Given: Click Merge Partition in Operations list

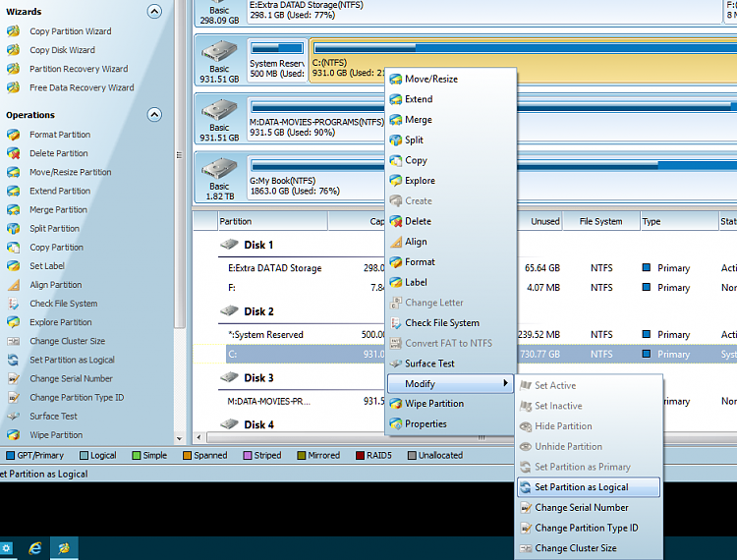Looking at the screenshot, I should 58,209.
